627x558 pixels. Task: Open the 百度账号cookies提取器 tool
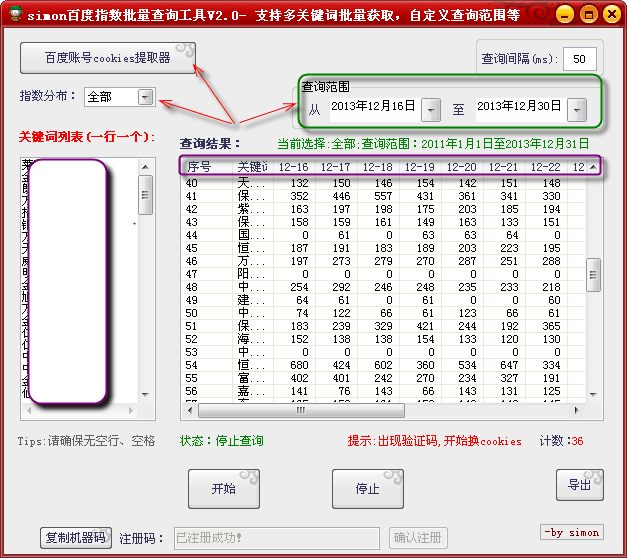108,58
